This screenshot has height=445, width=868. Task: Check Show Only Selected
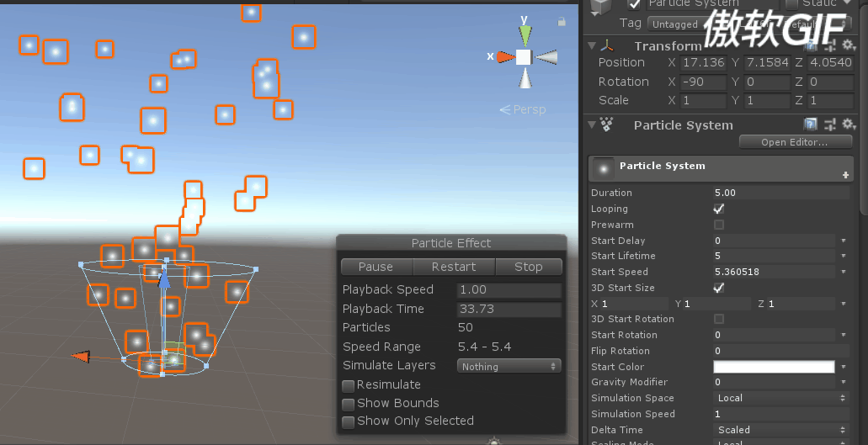tap(349, 421)
